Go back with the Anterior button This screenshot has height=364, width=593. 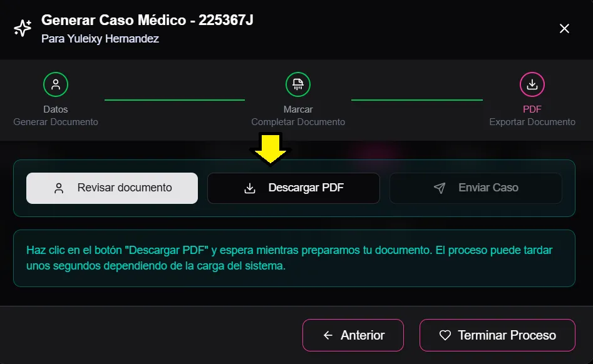pos(353,335)
